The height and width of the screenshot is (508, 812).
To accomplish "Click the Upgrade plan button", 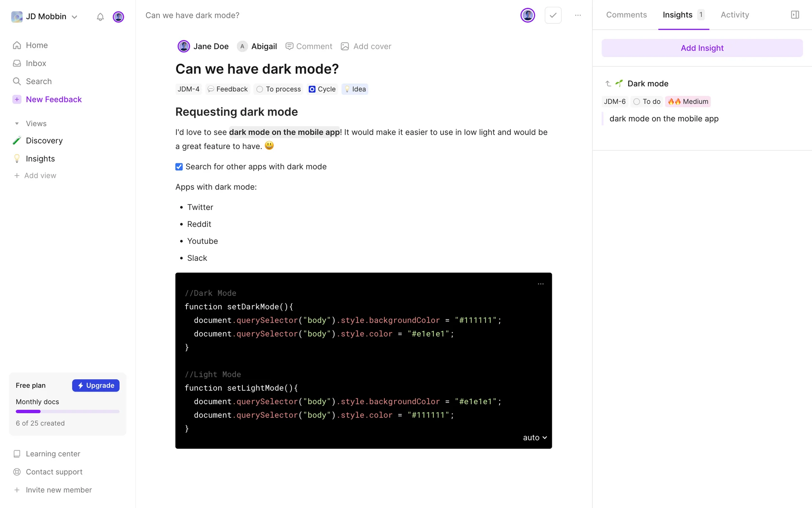I will point(96,385).
